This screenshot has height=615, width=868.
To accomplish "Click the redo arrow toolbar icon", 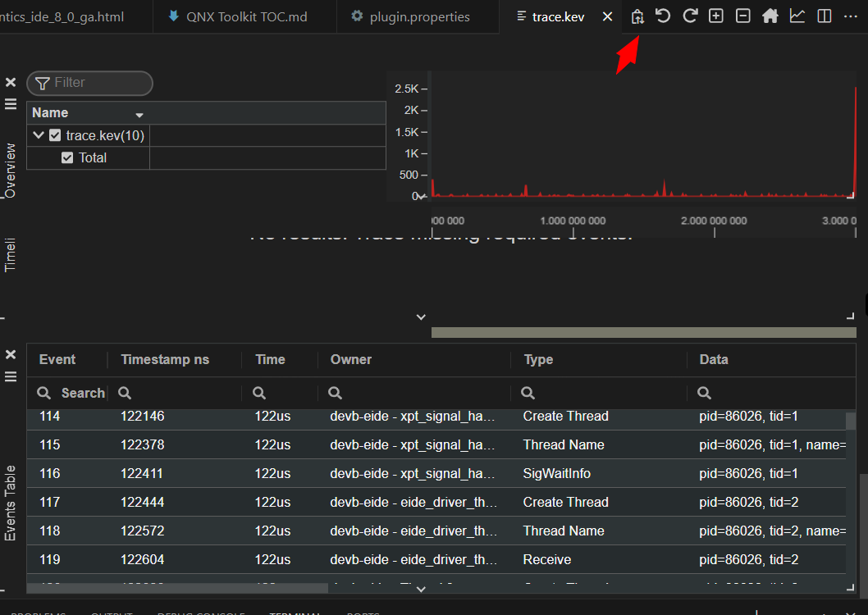I will (x=690, y=16).
